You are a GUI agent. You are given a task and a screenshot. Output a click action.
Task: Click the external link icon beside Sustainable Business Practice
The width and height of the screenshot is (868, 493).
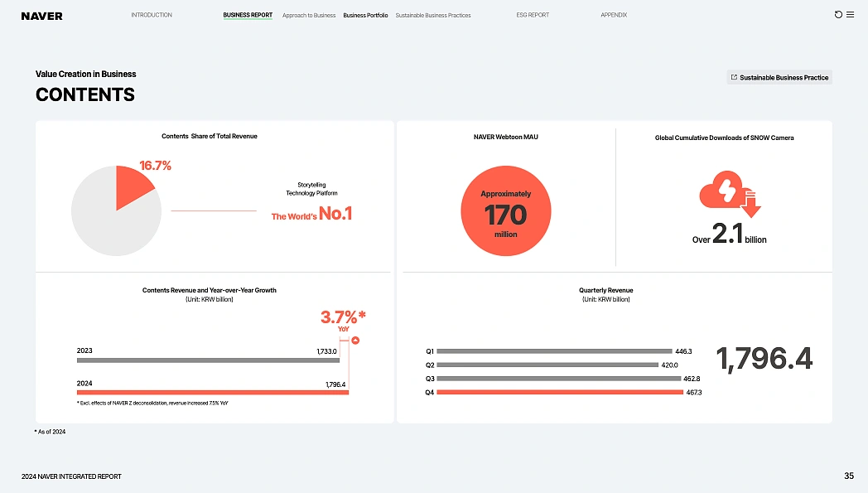click(x=734, y=77)
